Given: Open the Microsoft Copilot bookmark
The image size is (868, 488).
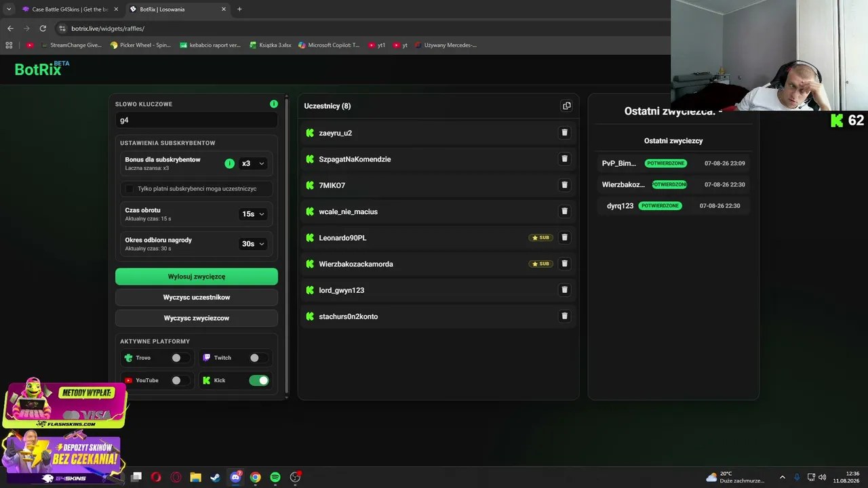Looking at the screenshot, I should (329, 45).
